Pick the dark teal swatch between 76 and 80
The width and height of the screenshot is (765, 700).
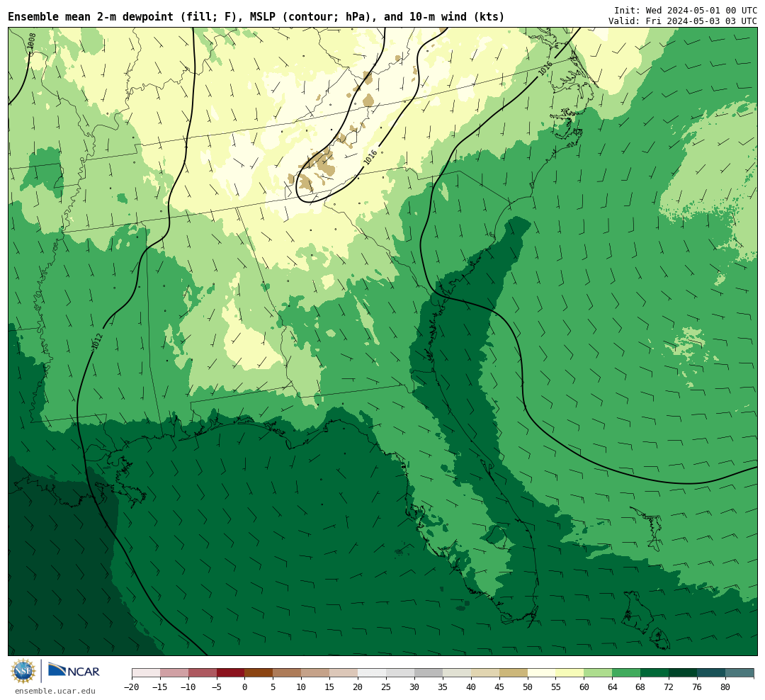pyautogui.click(x=711, y=673)
